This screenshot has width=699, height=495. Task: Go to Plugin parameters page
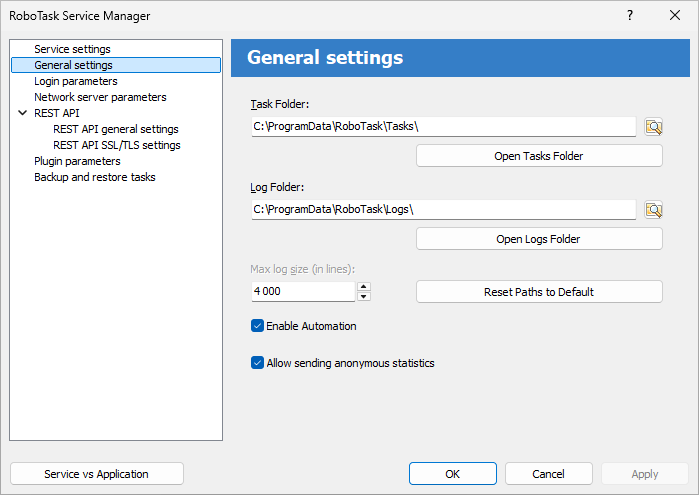(x=77, y=161)
